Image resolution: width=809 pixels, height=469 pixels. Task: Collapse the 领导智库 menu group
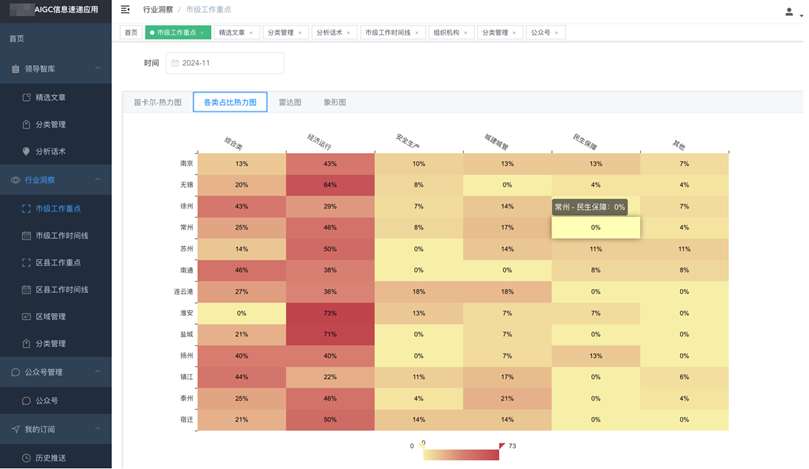[x=97, y=69]
